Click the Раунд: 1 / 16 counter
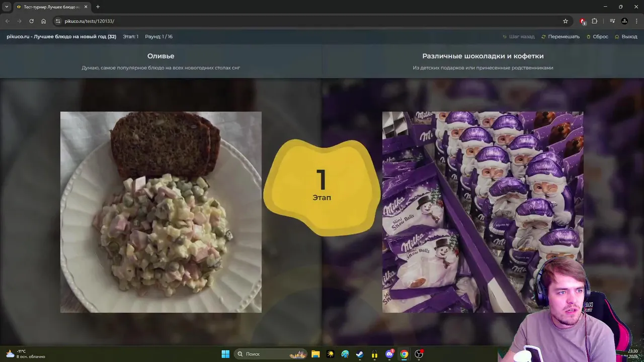The image size is (644, 362). coord(159,37)
